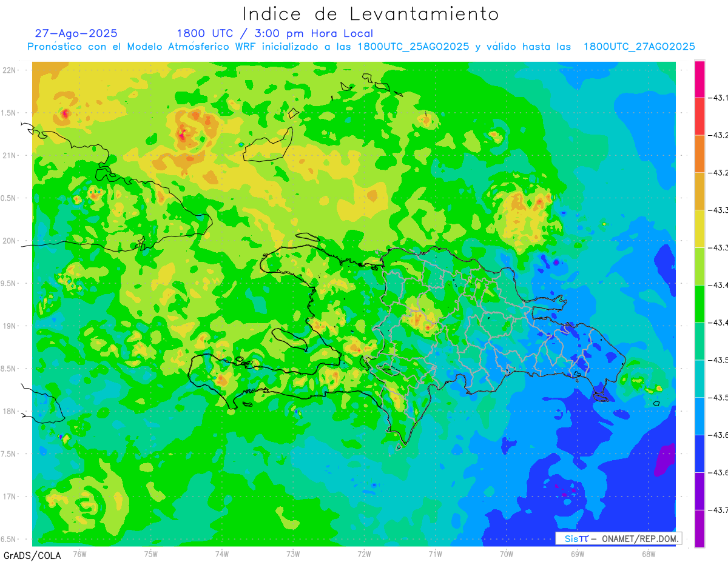Click the date label '27-Ago-2025'
Viewport: 728px width, 562px height.
point(76,33)
